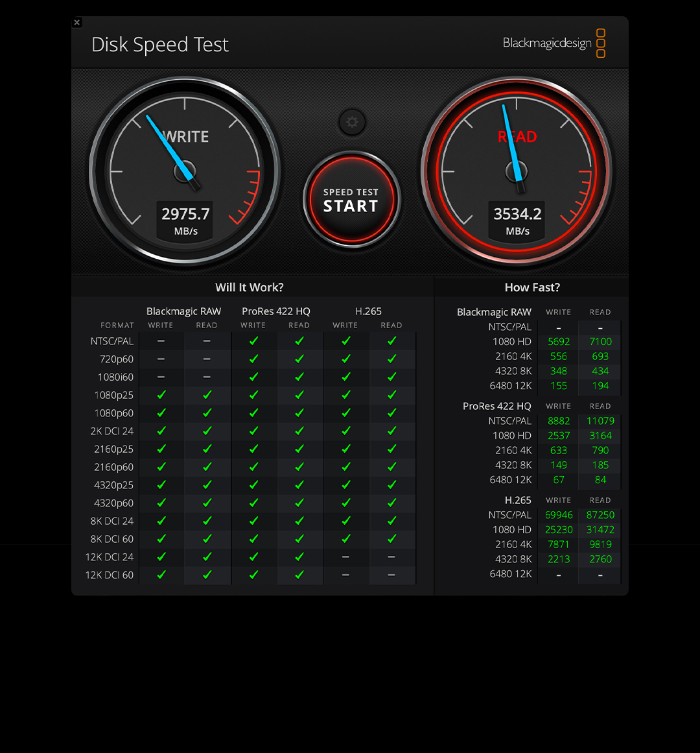Image resolution: width=700 pixels, height=753 pixels.
Task: Click Blackmagic RAW write checkmark for 1080p25
Action: pos(161,395)
